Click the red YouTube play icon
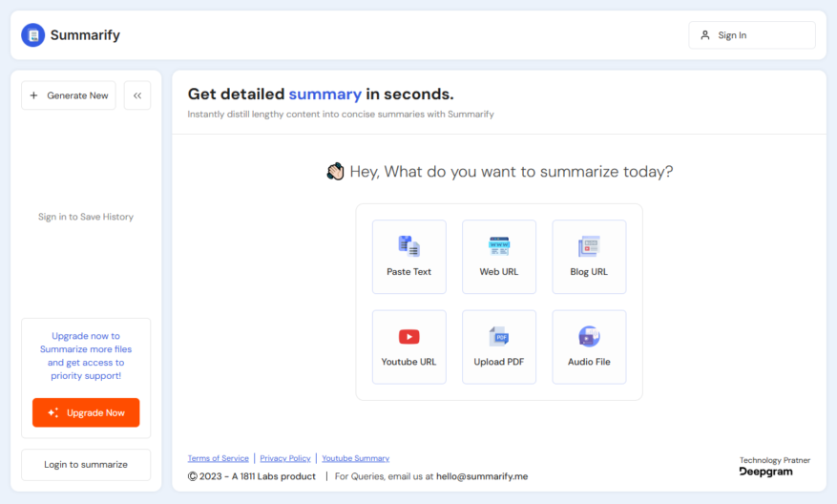 click(408, 337)
